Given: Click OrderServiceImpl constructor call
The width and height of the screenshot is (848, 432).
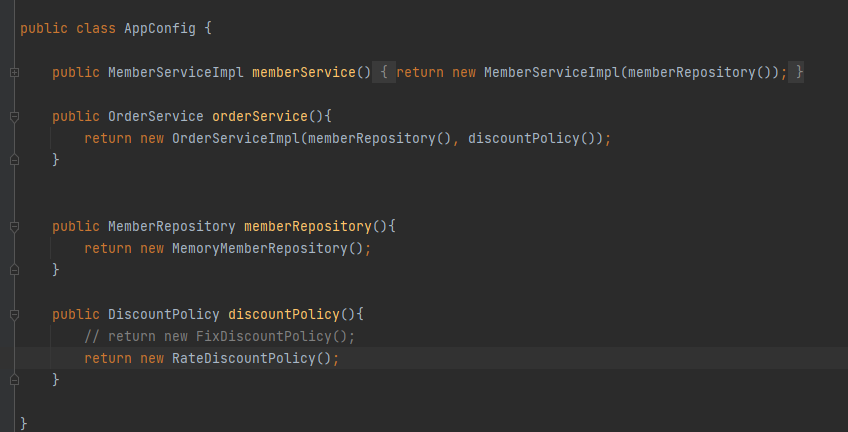Looking at the screenshot, I should (x=236, y=138).
